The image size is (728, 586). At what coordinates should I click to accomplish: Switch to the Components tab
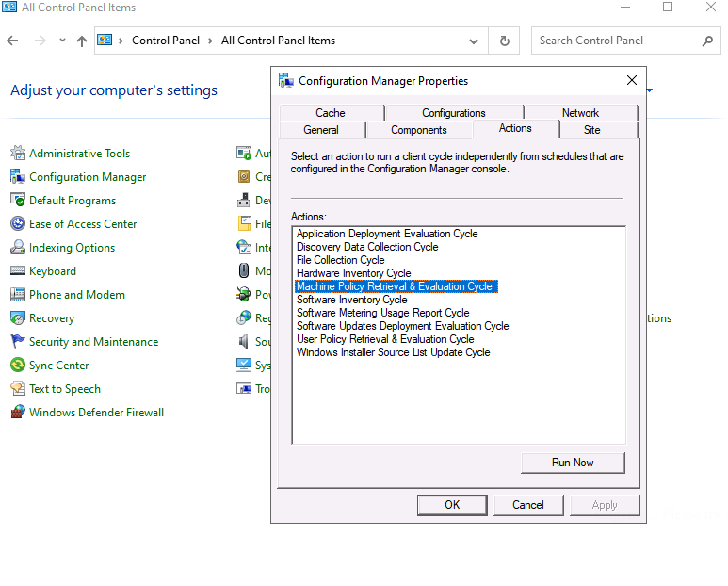coord(418,130)
